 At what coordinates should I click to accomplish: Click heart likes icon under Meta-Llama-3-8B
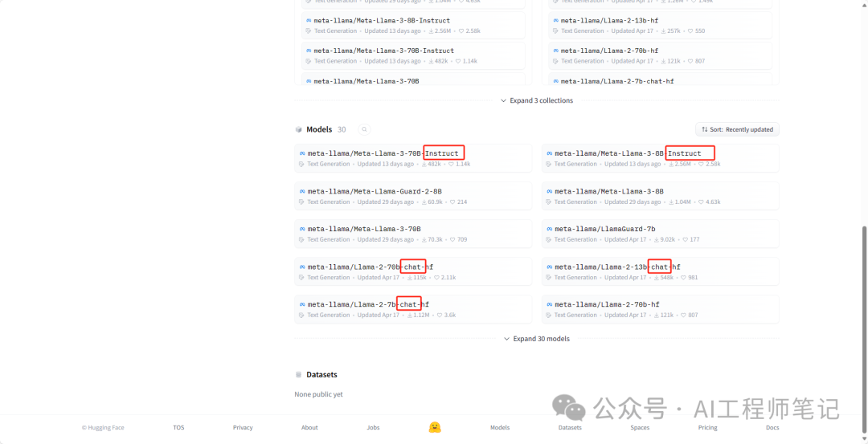tap(701, 202)
